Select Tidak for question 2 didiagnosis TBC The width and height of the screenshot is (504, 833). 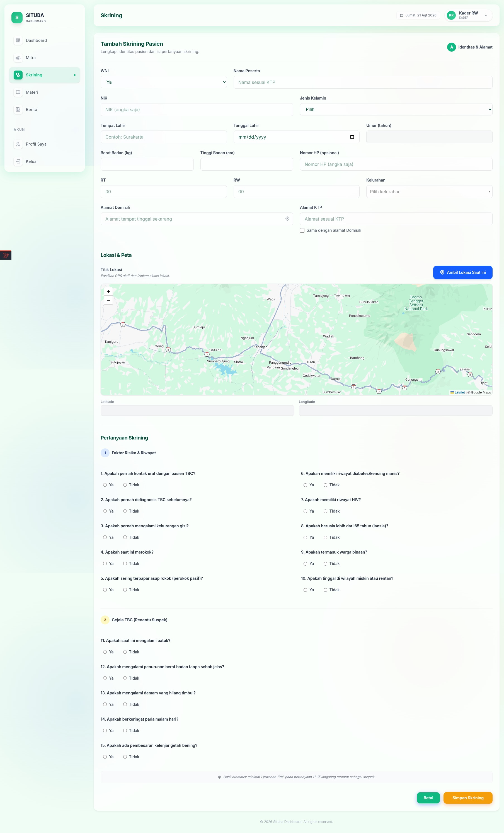pos(125,511)
